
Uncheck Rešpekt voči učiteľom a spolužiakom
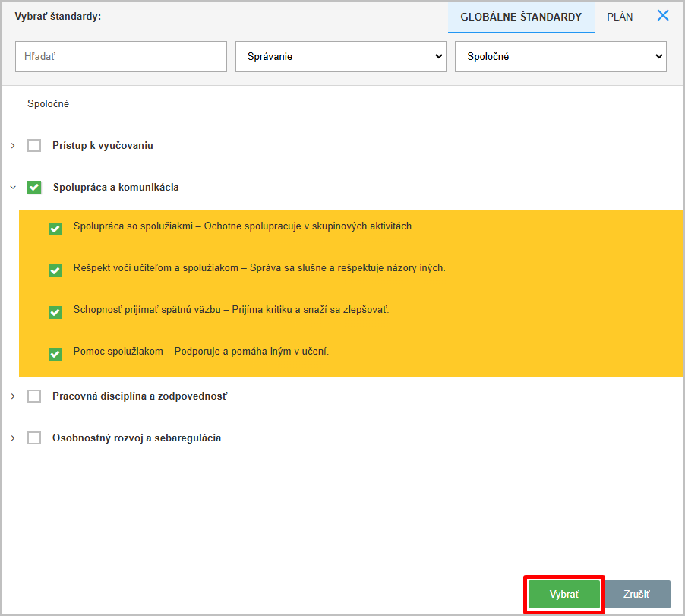pos(55,270)
